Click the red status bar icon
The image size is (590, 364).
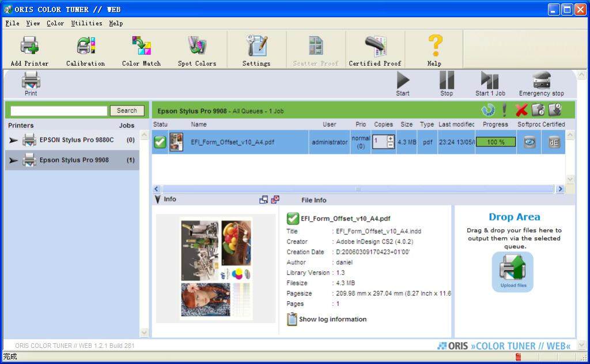coord(518,357)
